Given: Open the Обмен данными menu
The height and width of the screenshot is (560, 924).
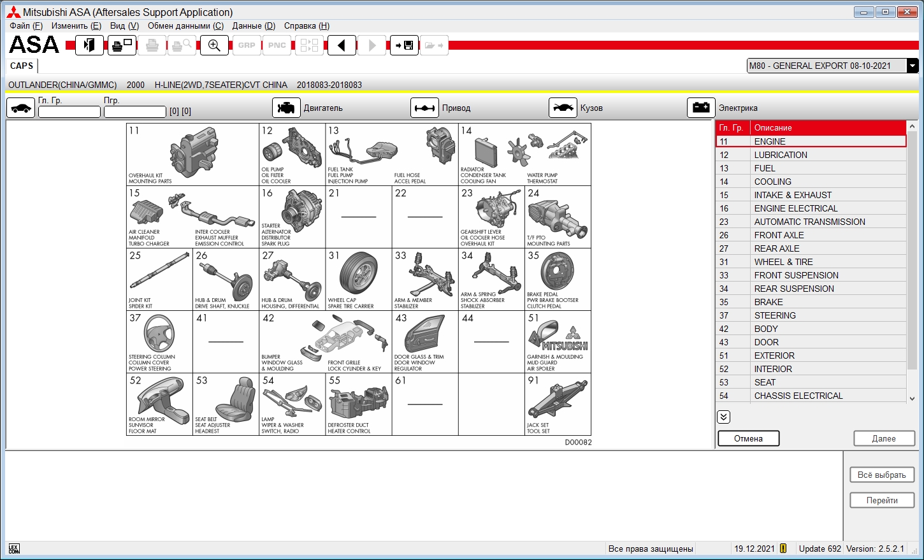Looking at the screenshot, I should [185, 25].
